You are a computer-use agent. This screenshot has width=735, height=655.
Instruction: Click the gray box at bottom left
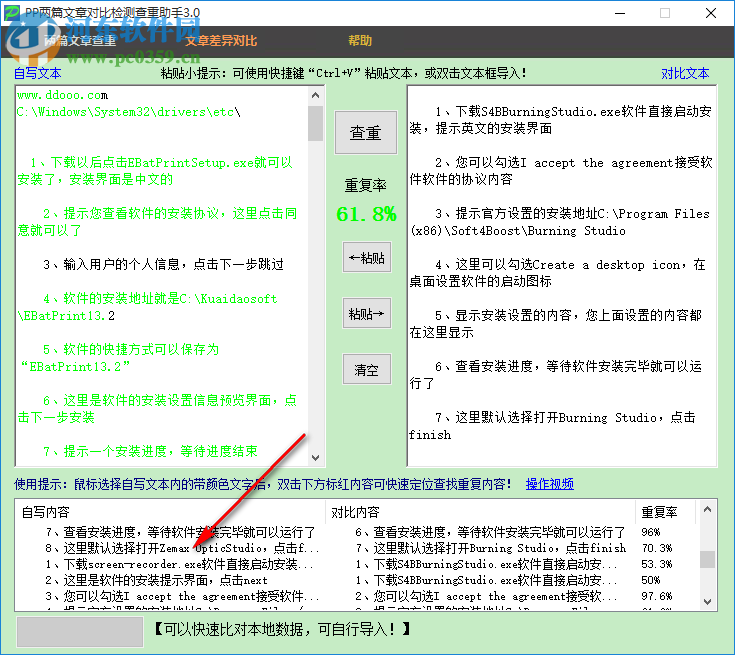80,631
